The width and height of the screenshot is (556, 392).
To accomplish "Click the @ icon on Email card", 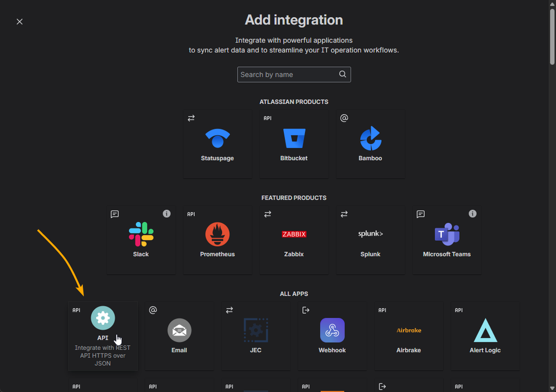I will [153, 310].
